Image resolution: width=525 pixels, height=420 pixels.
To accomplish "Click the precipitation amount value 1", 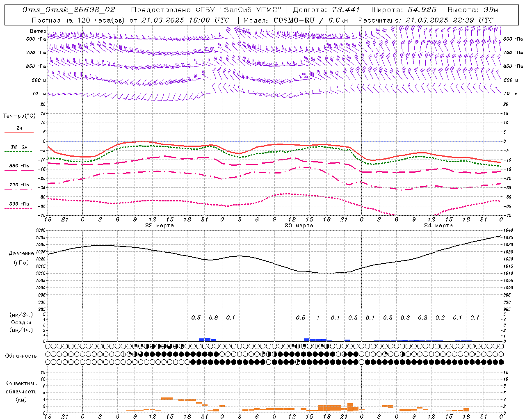I will (318, 317).
